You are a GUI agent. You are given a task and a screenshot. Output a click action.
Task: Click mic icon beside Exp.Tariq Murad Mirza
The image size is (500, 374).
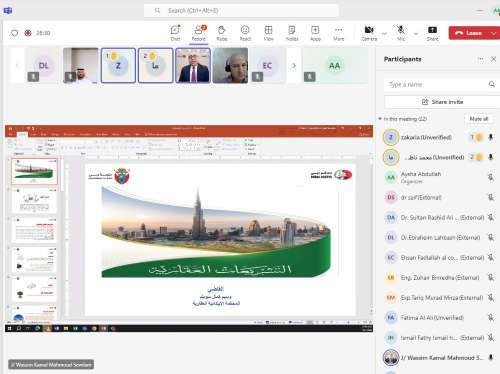coord(490,297)
